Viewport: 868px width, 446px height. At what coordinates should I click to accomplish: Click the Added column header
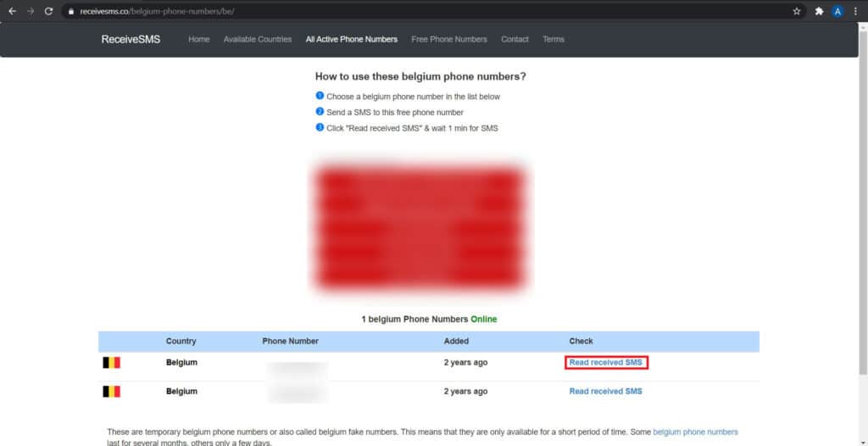click(x=456, y=342)
